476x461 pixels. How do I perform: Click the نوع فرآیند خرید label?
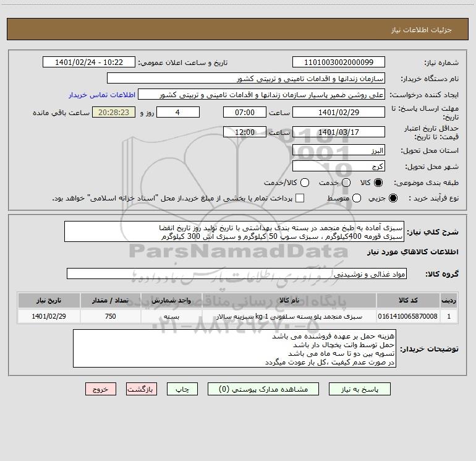click(x=433, y=198)
